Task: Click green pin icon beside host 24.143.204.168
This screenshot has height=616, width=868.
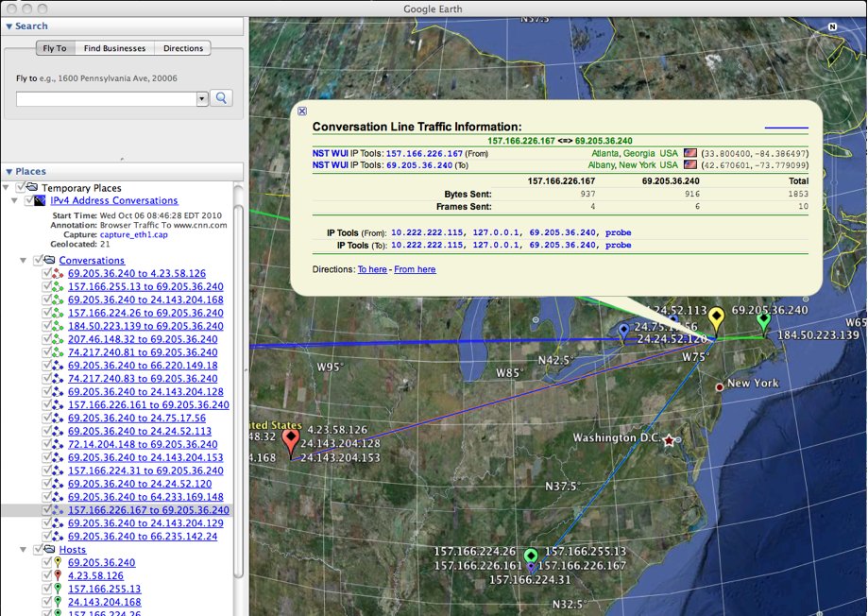Action: click(x=58, y=602)
